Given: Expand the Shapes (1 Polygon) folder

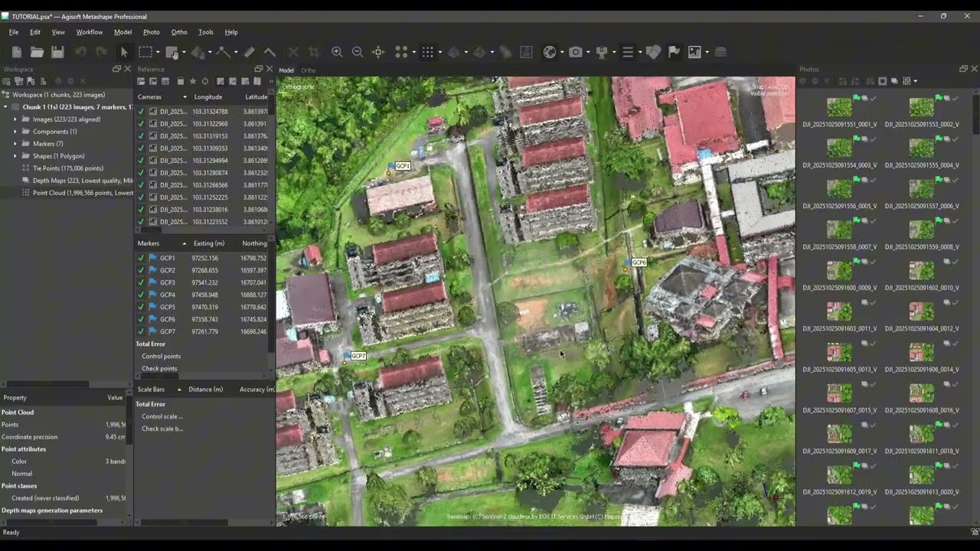Looking at the screenshot, I should coord(15,156).
